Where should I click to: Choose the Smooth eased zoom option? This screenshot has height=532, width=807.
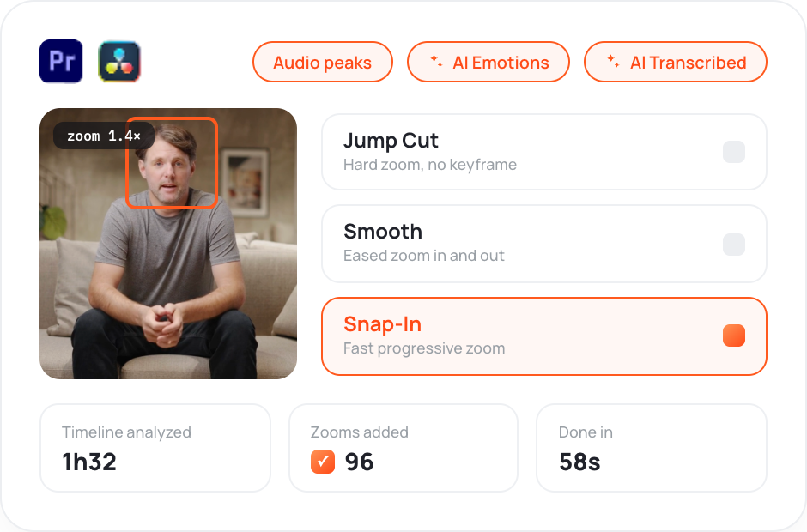[x=544, y=244]
